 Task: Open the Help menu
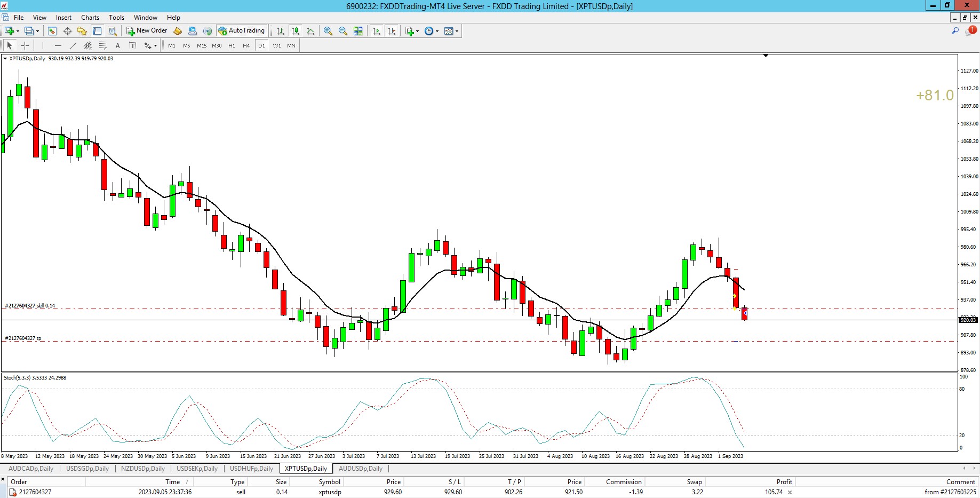(173, 18)
